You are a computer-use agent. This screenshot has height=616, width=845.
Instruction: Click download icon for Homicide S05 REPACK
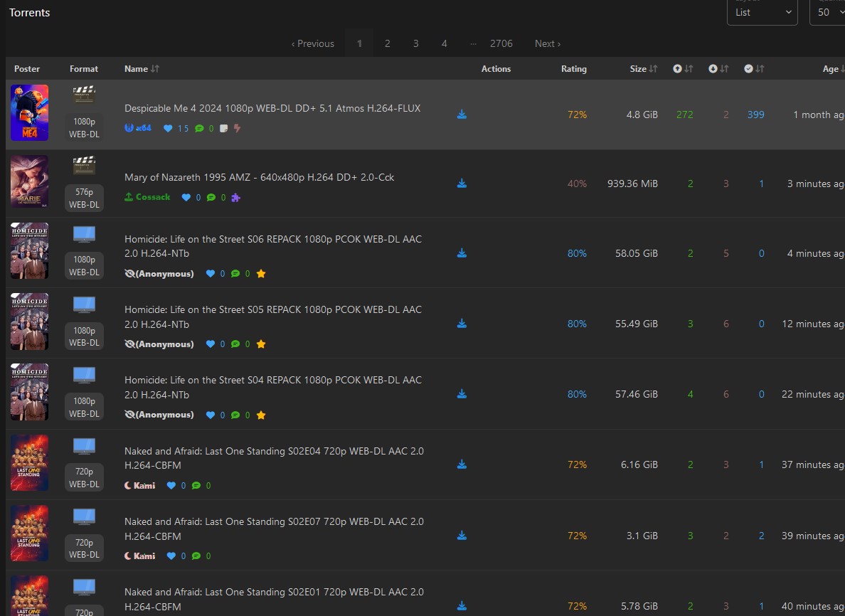pos(462,324)
